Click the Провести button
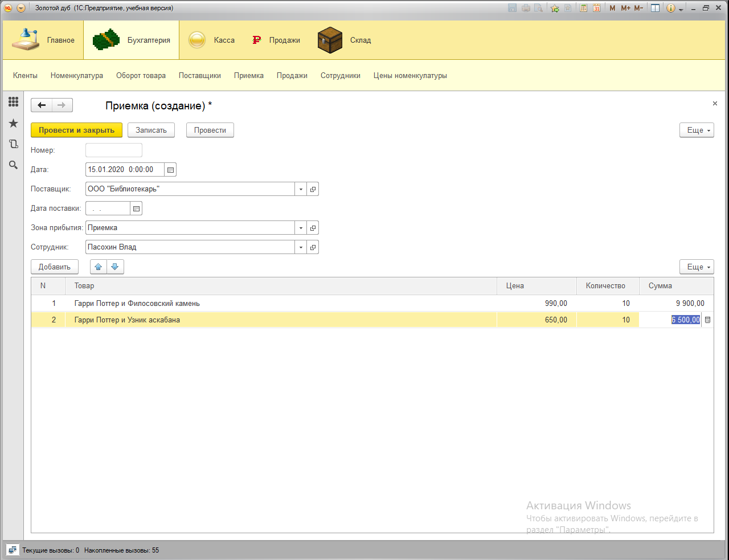This screenshot has height=560, width=729. [x=210, y=130]
